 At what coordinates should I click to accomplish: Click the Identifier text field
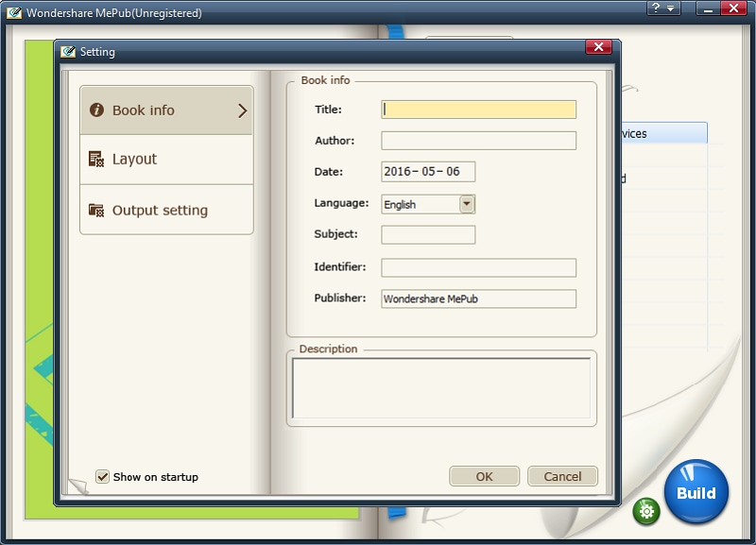coord(478,267)
